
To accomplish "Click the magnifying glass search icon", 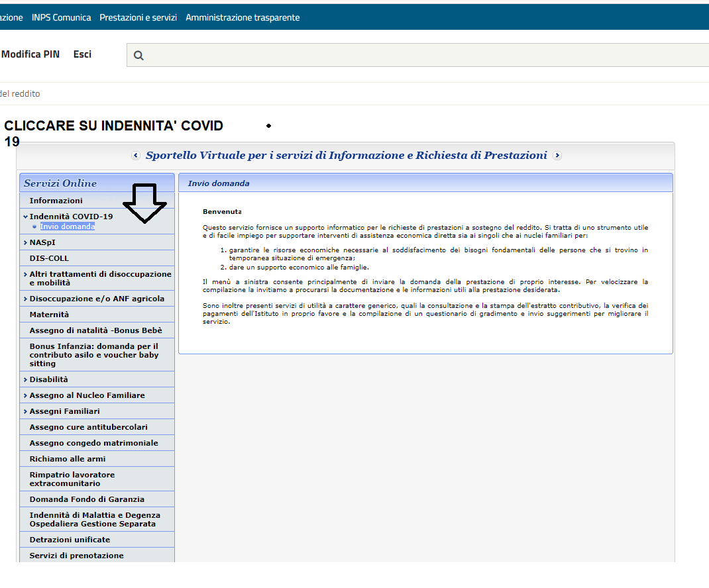I will click(x=138, y=56).
